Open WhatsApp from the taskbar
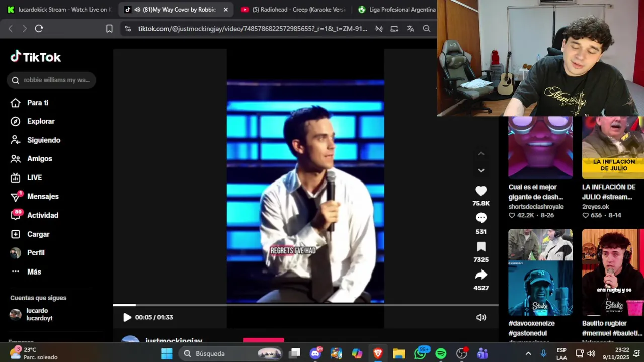644x362 pixels. [x=420, y=354]
